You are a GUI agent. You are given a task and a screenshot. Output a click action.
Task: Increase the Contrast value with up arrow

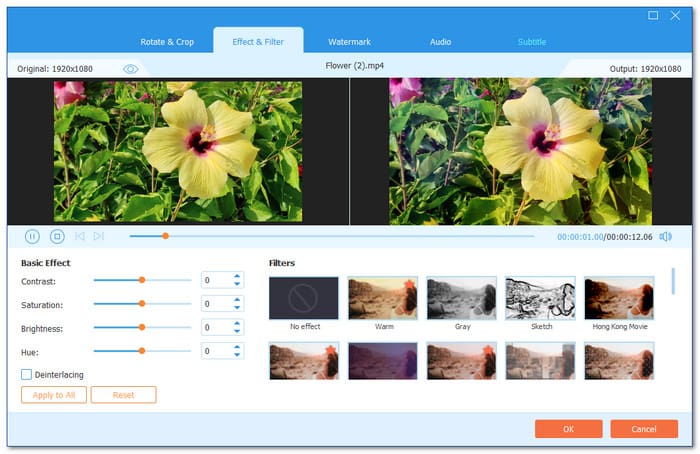point(237,276)
